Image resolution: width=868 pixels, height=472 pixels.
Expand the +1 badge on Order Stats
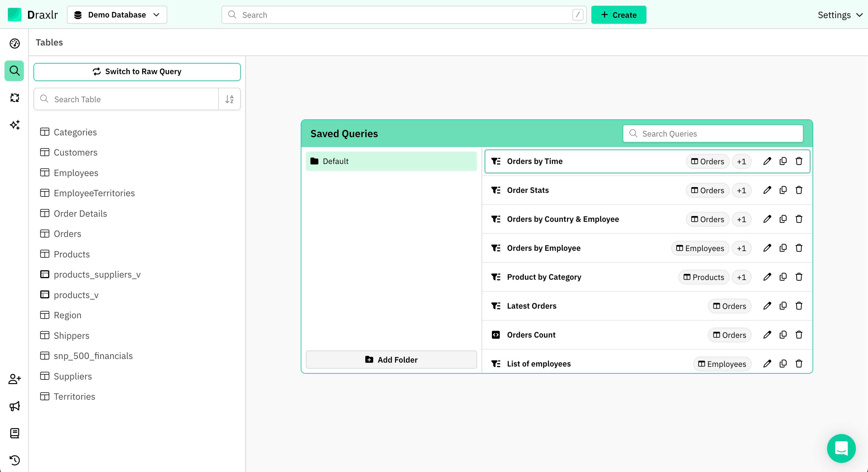[741, 191]
